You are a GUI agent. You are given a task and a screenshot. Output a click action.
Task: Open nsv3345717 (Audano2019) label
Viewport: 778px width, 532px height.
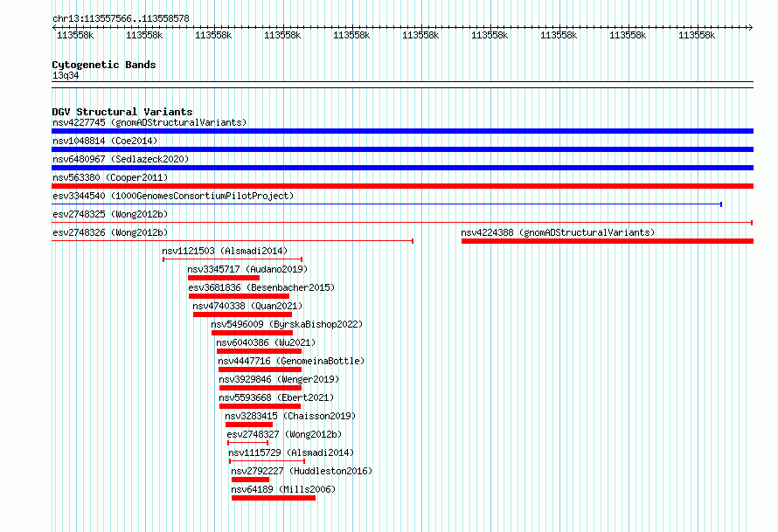click(x=247, y=269)
